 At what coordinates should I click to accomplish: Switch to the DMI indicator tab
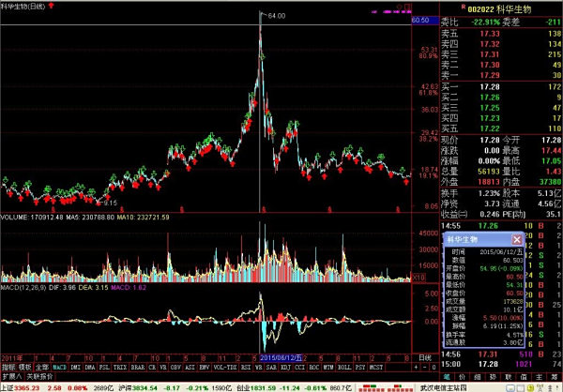coord(75,368)
